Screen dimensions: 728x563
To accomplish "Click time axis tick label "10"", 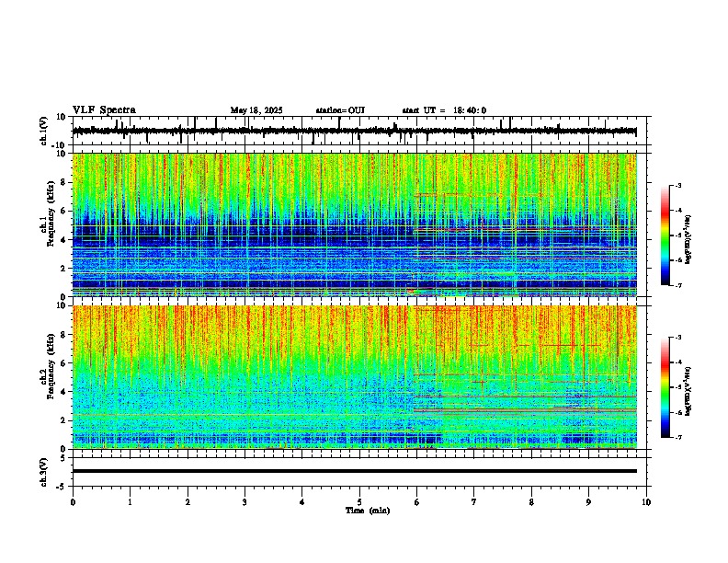I will click(x=646, y=502).
